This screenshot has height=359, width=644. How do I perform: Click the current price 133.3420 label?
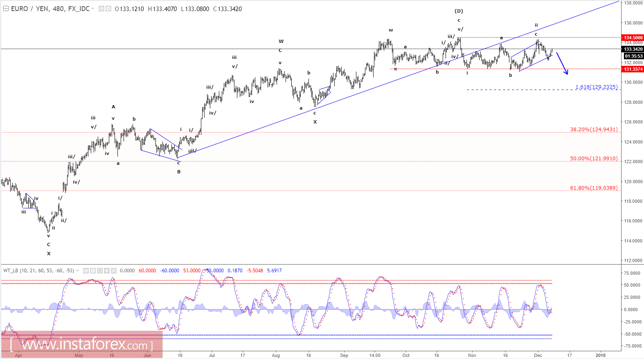tap(633, 49)
